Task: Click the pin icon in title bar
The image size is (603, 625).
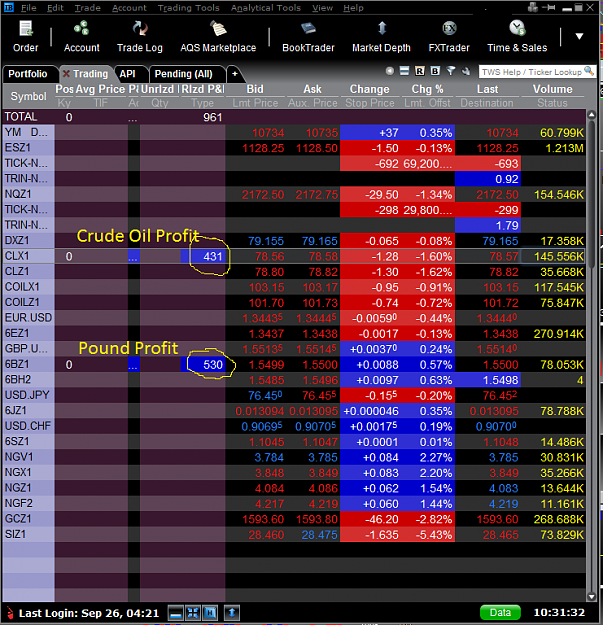Action: (x=549, y=8)
